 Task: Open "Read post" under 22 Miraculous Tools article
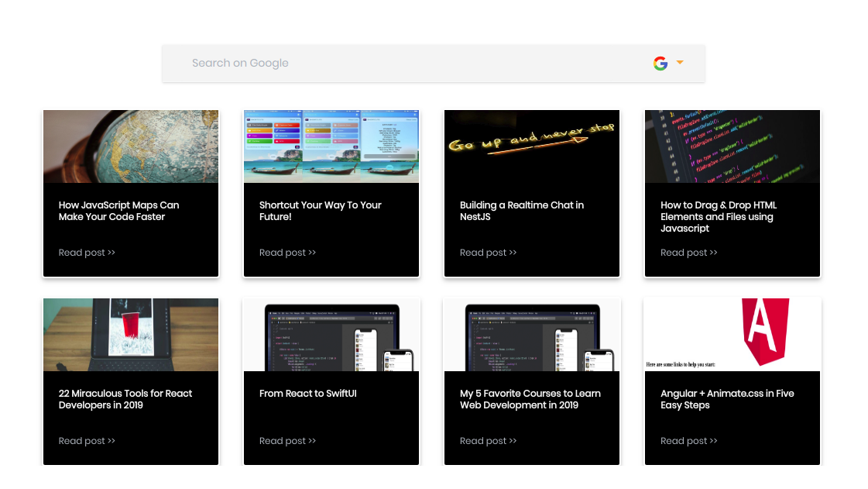click(x=87, y=440)
